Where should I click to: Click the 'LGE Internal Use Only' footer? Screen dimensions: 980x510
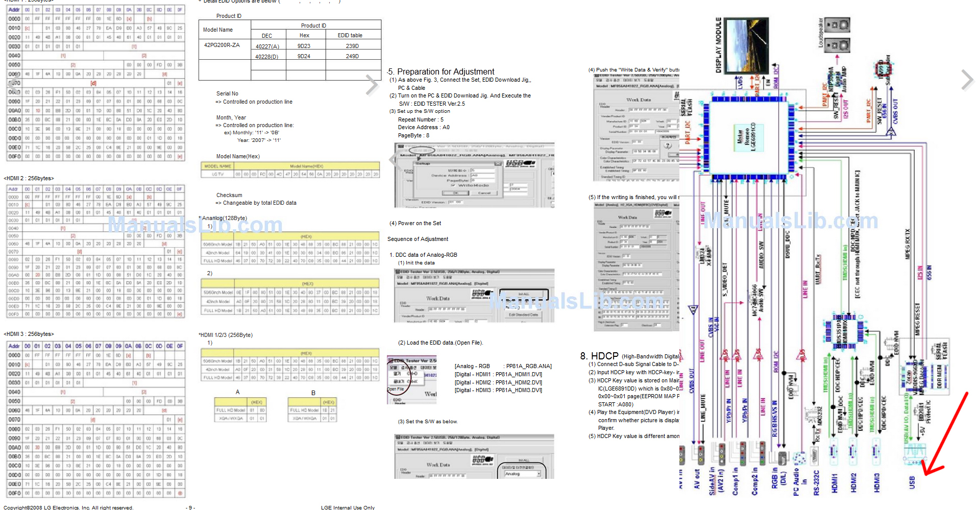[348, 507]
